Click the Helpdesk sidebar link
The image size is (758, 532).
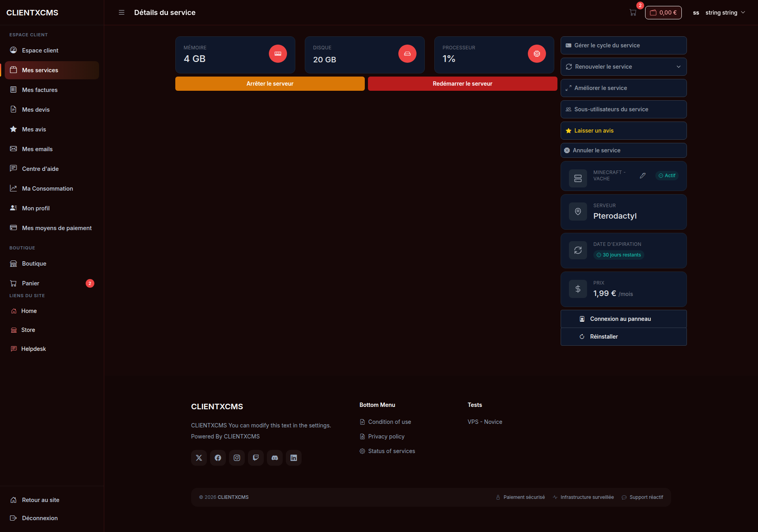click(52, 349)
